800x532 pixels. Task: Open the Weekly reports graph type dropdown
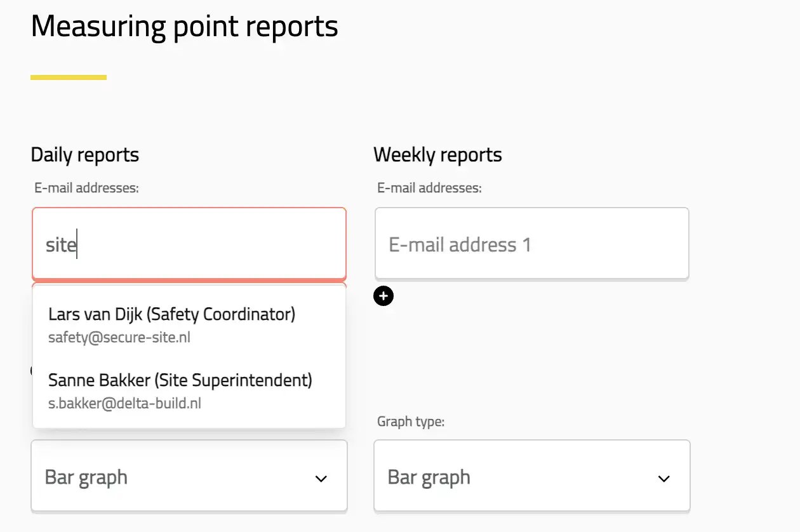point(532,475)
